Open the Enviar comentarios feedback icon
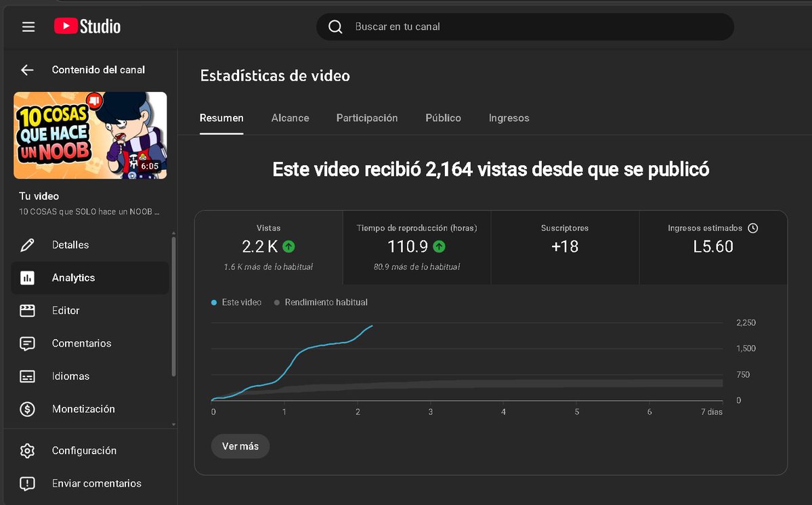 pos(27,483)
